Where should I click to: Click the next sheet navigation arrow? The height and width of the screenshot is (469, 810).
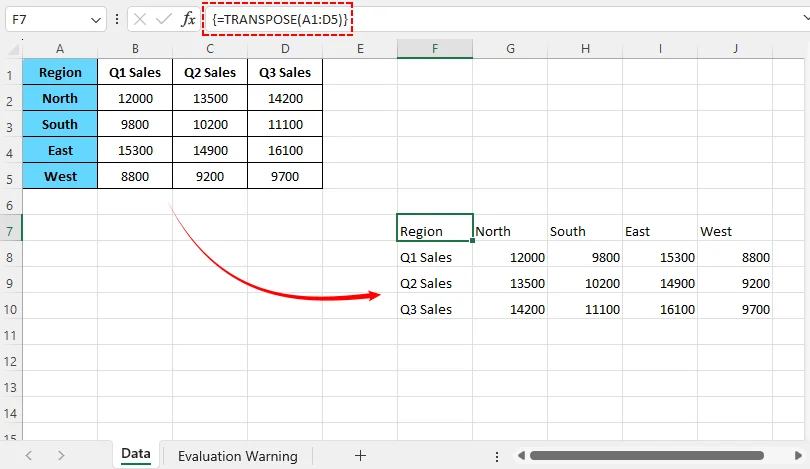click(x=61, y=456)
